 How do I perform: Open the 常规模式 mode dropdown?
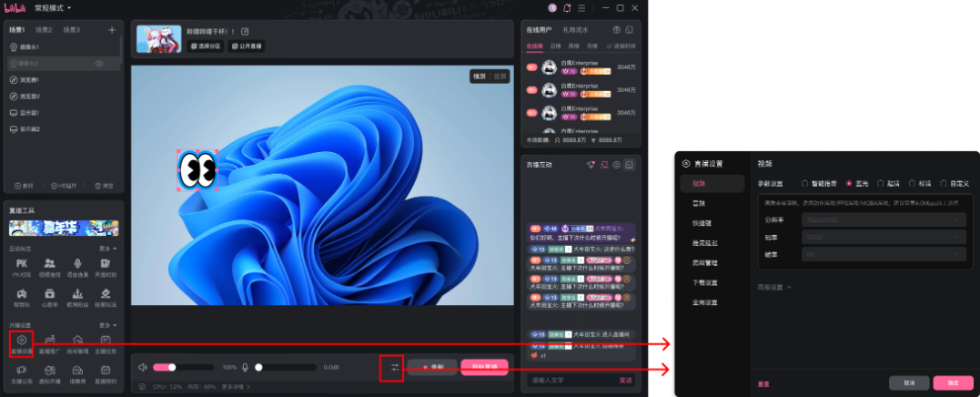coord(52,7)
